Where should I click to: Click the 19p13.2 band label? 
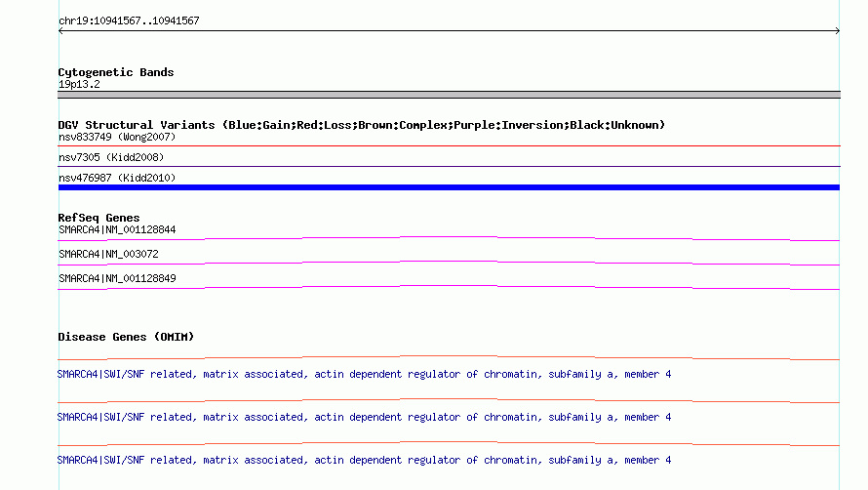(x=79, y=84)
